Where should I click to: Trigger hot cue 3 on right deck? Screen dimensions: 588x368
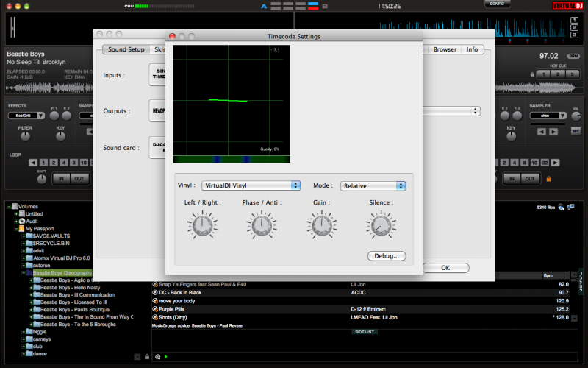tap(573, 74)
